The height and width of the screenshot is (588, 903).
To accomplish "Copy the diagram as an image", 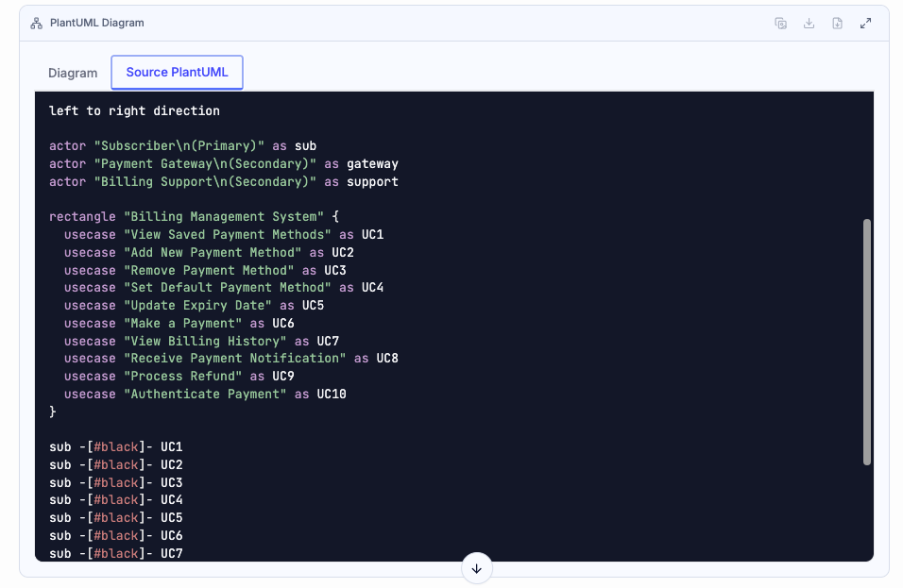I will point(781,23).
